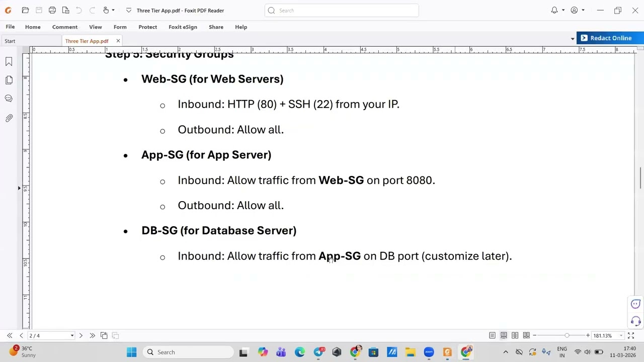This screenshot has height=362, width=644.
Task: Enable single page view mode
Action: (492, 335)
